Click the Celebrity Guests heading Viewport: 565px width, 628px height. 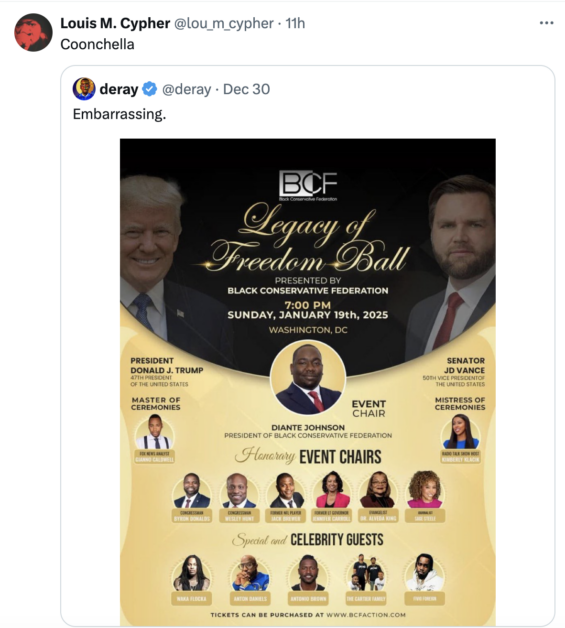pos(308,539)
